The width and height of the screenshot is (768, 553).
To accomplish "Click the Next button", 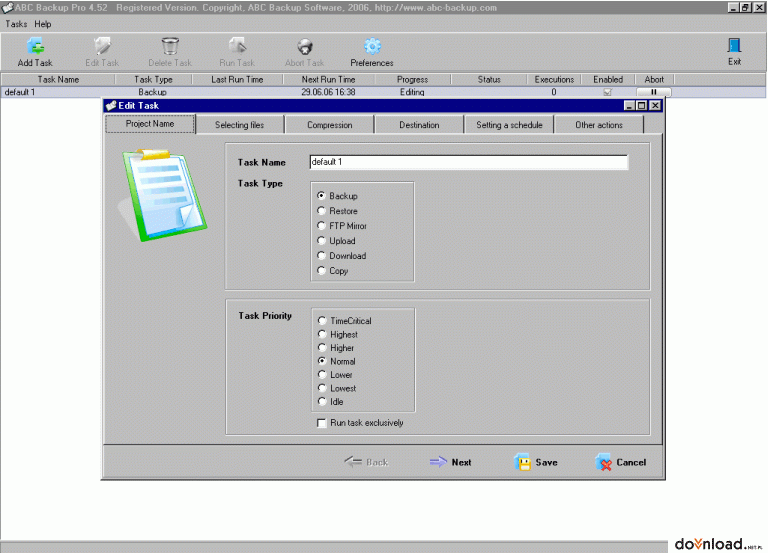I will [x=450, y=462].
